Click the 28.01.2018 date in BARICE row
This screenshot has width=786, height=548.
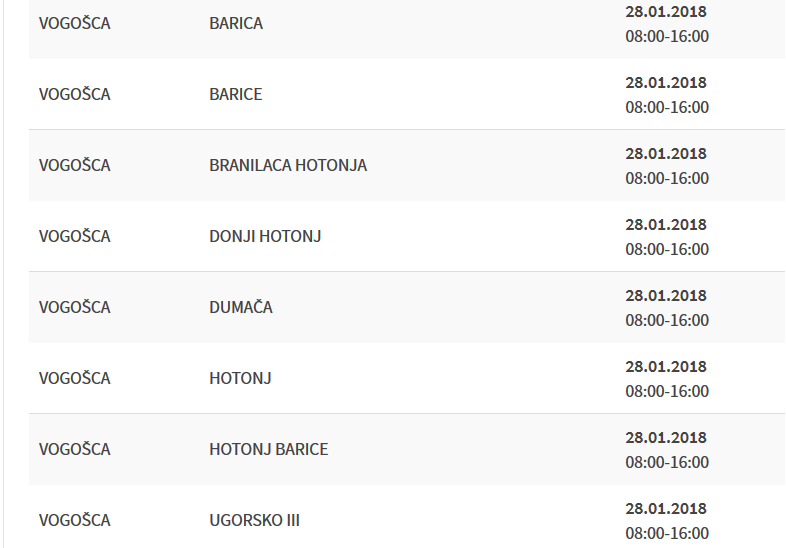point(666,82)
